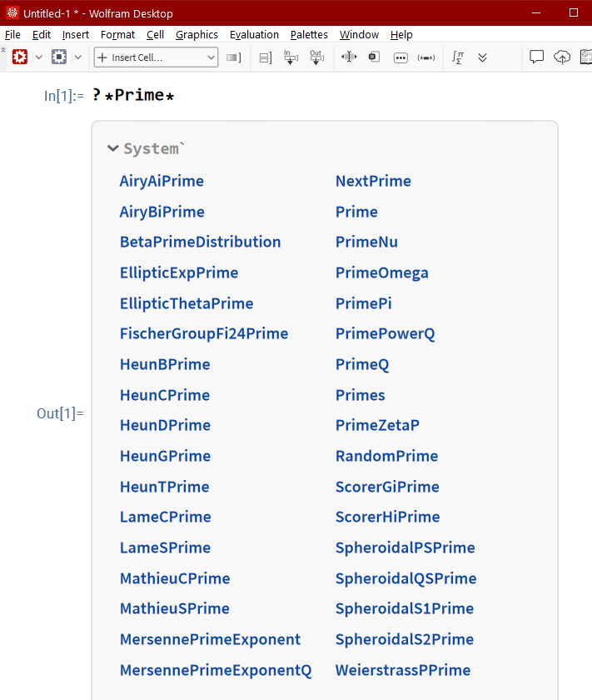Open the PrimeQ symbol link
This screenshot has width=592, height=700.
pyautogui.click(x=362, y=365)
